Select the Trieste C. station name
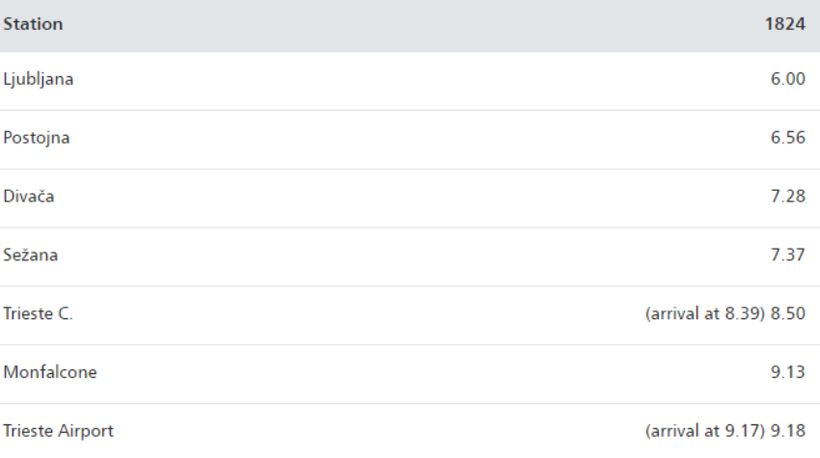Viewport: 820px width, 458px height. [x=38, y=314]
